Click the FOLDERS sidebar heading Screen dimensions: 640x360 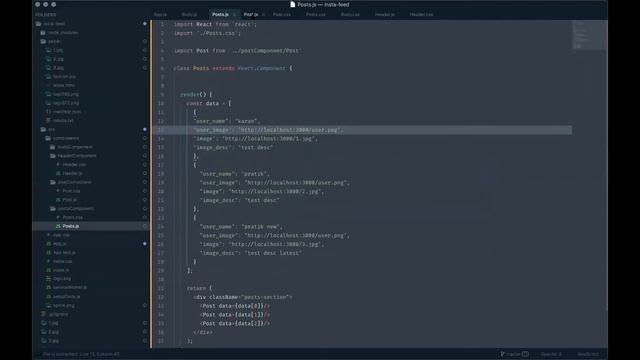[46, 15]
